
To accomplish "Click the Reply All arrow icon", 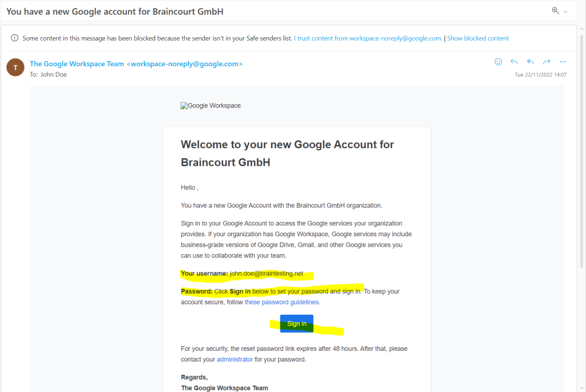I will coord(530,62).
